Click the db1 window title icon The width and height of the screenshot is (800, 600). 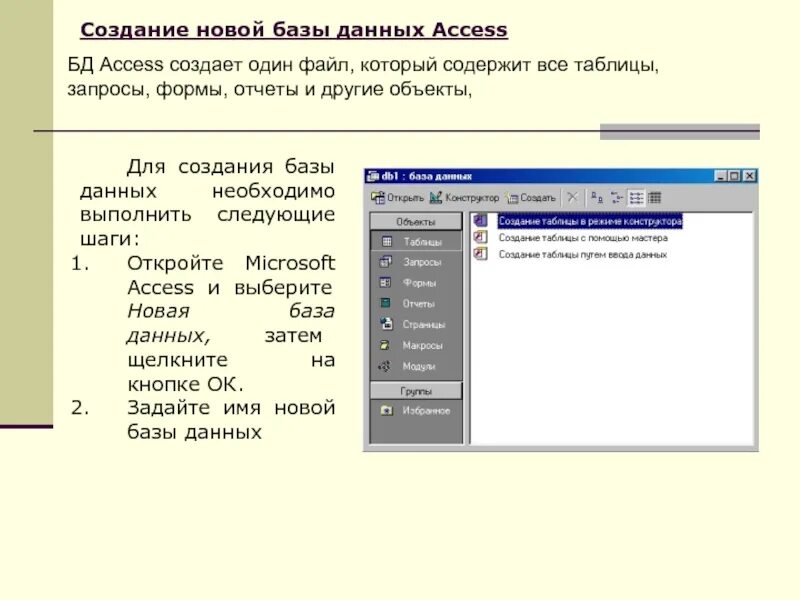click(x=373, y=176)
